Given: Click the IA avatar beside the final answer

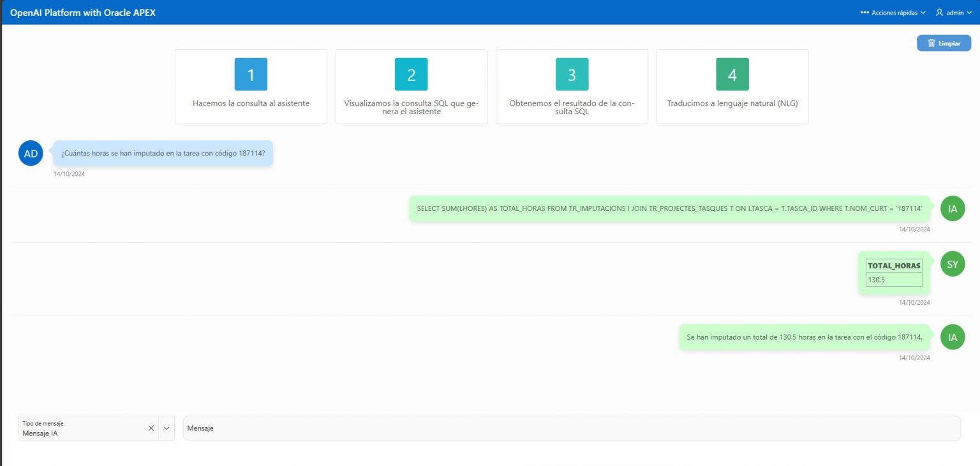Looking at the screenshot, I should (x=953, y=337).
